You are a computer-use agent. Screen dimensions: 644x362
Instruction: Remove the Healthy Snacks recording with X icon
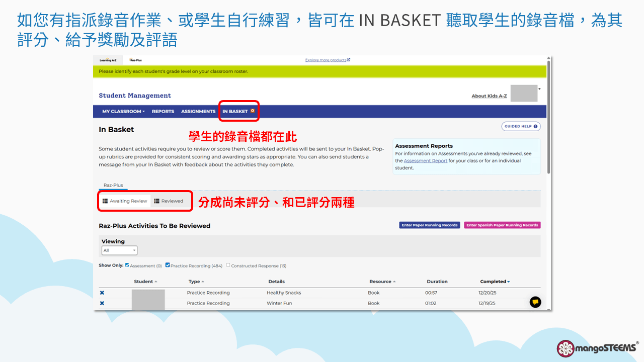(102, 293)
